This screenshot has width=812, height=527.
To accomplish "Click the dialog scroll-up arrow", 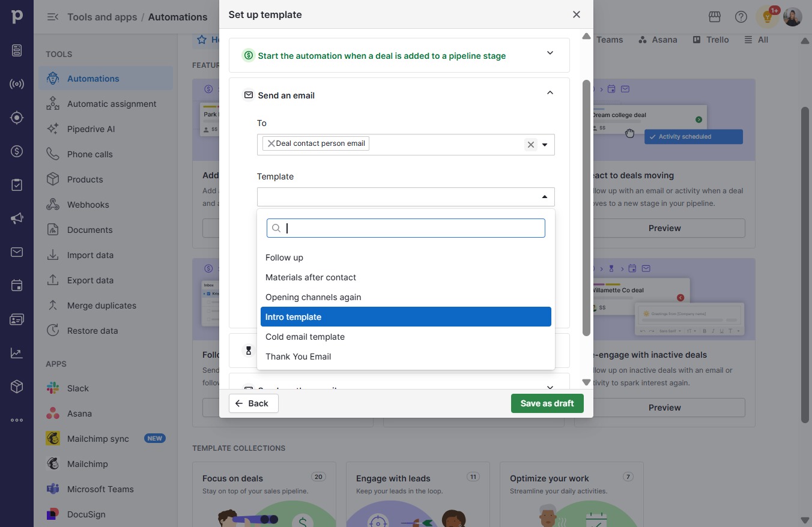I will pyautogui.click(x=587, y=36).
